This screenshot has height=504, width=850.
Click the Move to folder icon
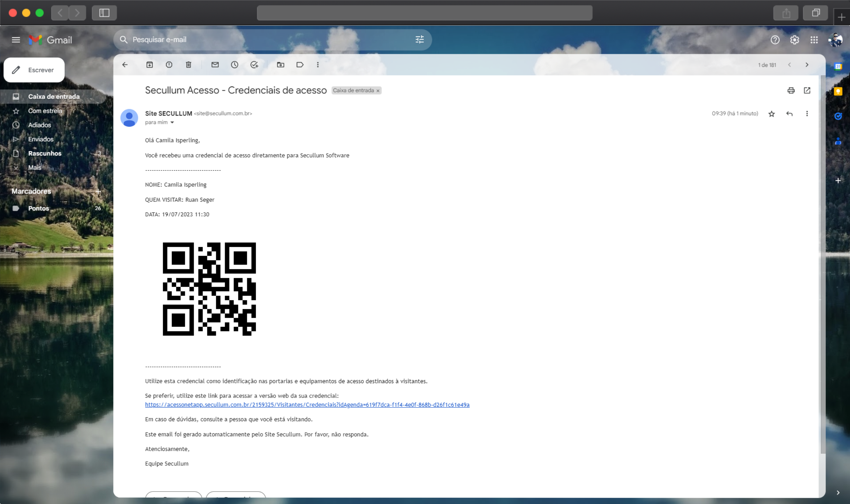[x=280, y=65]
